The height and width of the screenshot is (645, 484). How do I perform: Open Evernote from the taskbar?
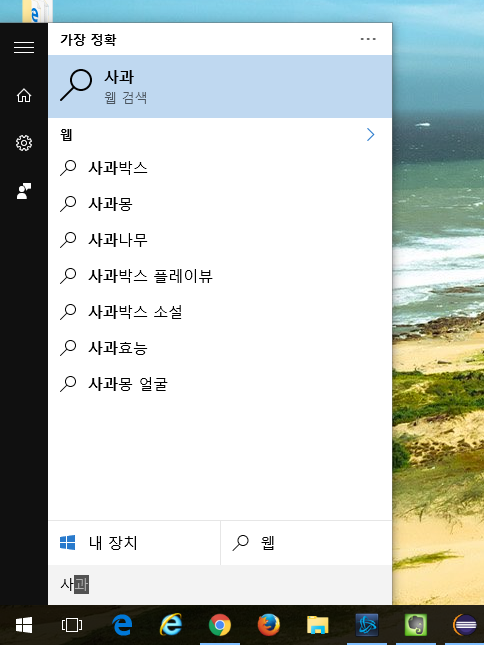pos(415,626)
